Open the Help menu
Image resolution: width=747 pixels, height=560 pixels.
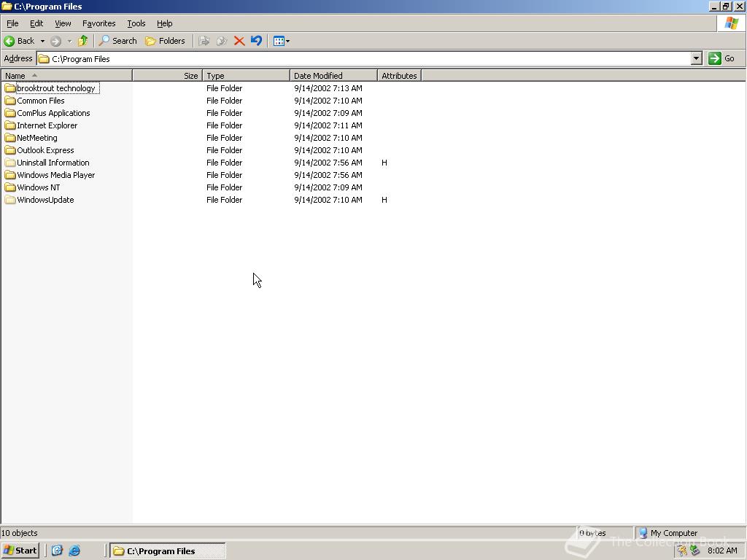click(x=164, y=23)
